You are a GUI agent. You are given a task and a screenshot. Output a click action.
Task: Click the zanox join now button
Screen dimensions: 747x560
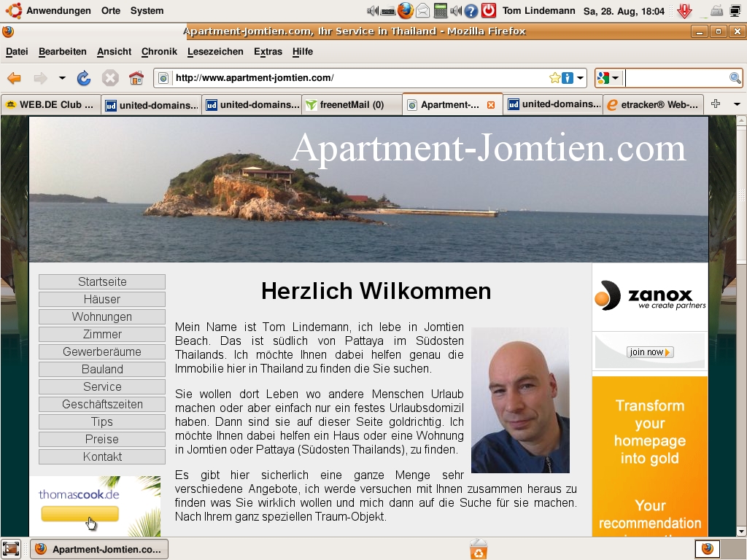[650, 352]
